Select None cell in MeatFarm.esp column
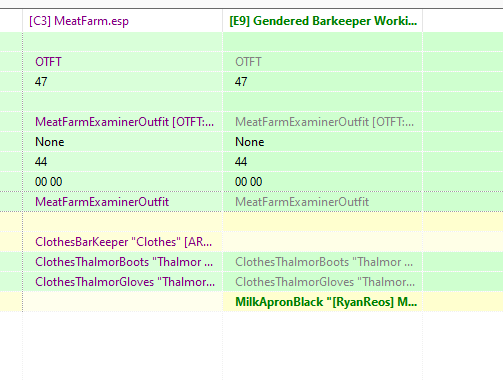The width and height of the screenshot is (503, 380). coord(122,142)
